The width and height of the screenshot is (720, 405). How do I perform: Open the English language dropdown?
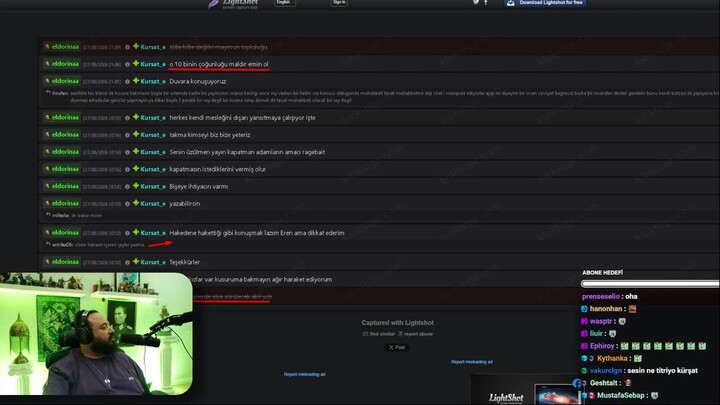[x=285, y=2]
